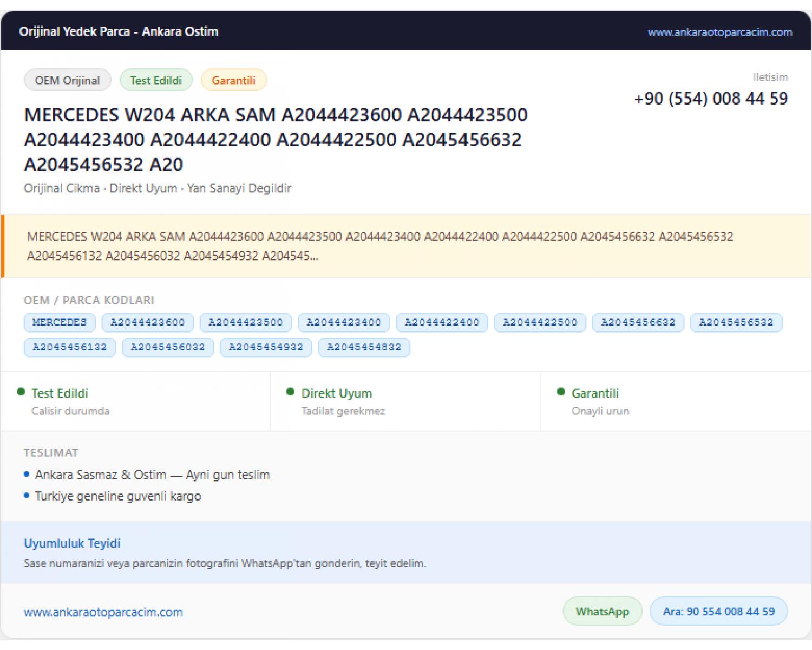Click the A2045456632 part code chip

click(x=638, y=322)
